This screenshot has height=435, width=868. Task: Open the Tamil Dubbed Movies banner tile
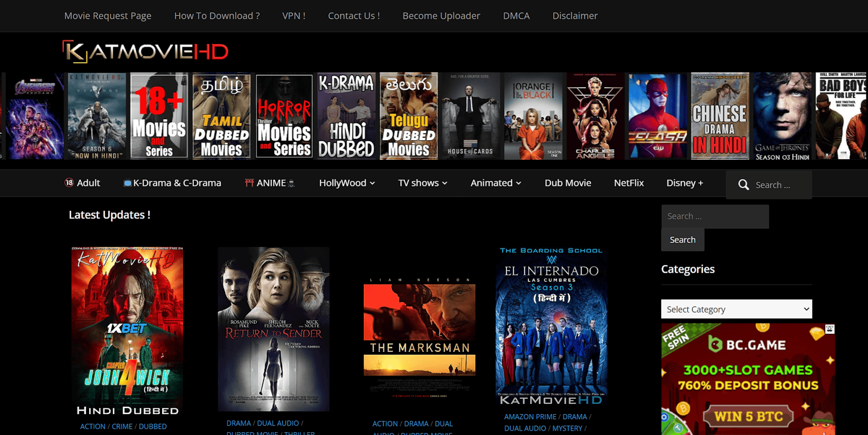pos(222,116)
